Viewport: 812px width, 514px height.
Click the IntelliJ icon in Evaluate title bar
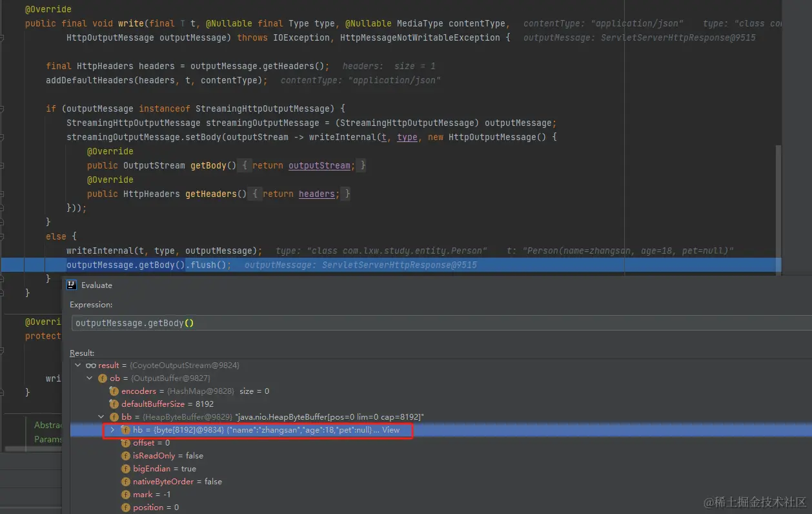(x=72, y=285)
